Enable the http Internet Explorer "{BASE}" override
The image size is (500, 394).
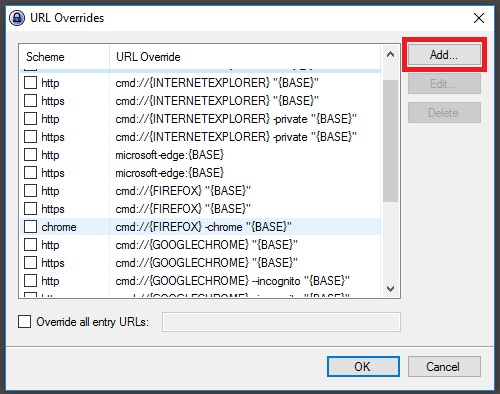[x=30, y=83]
